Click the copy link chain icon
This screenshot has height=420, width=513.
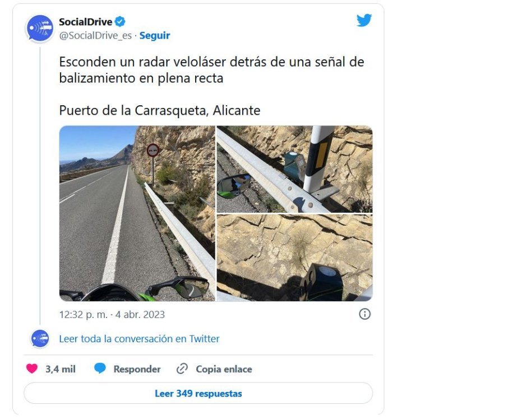(x=182, y=368)
